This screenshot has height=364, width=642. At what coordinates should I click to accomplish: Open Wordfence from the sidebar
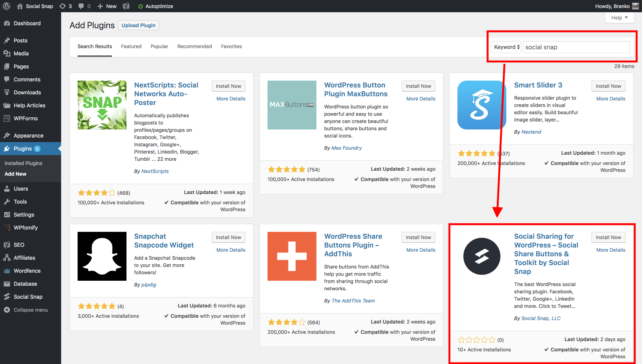click(x=27, y=271)
